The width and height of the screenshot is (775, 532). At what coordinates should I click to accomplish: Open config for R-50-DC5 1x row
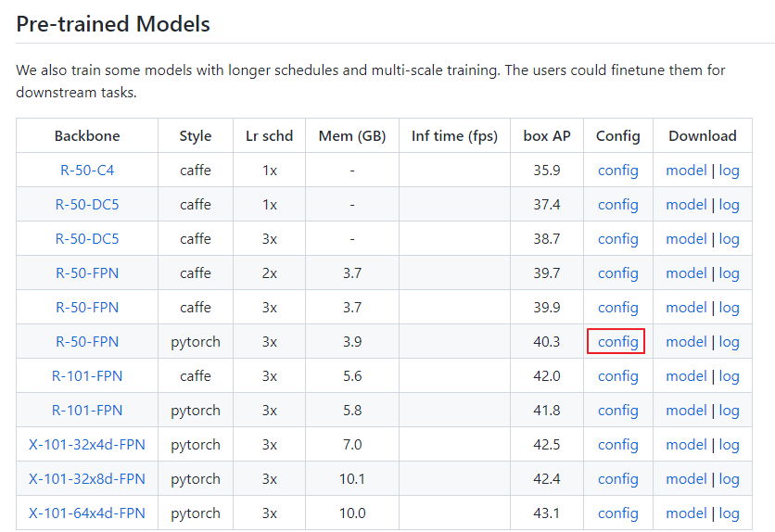617,205
